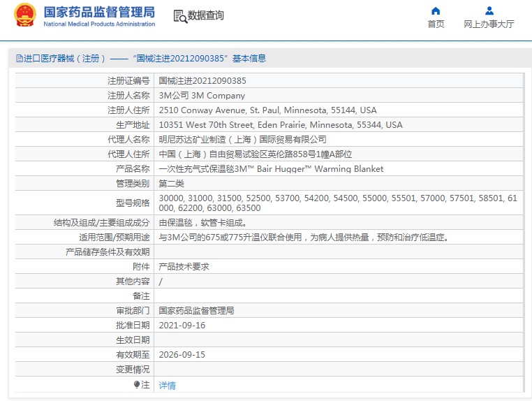The image size is (532, 401).
Task: Click the 附件 label
Action: coord(141,267)
